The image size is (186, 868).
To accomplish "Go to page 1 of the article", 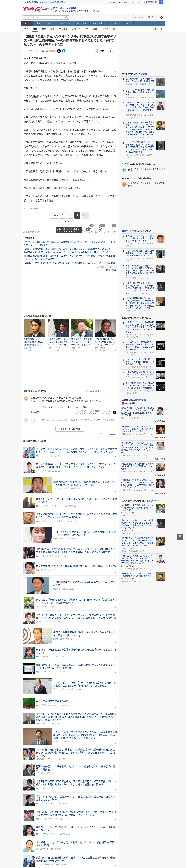I will pos(63,215).
